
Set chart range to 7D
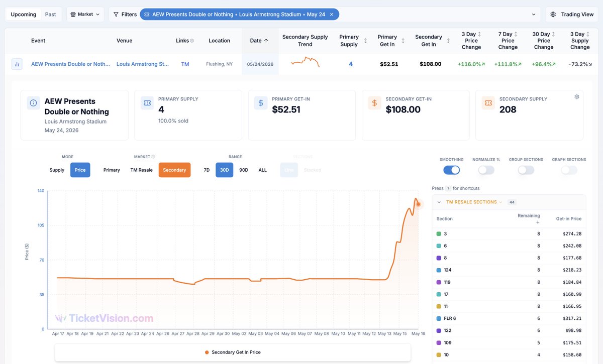click(207, 170)
